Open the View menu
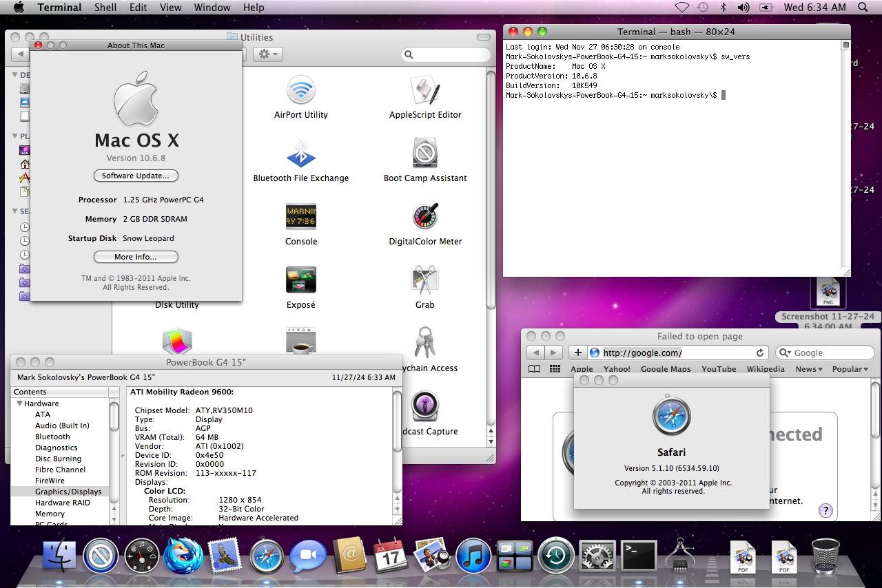Image resolution: width=882 pixels, height=588 pixels. [170, 8]
